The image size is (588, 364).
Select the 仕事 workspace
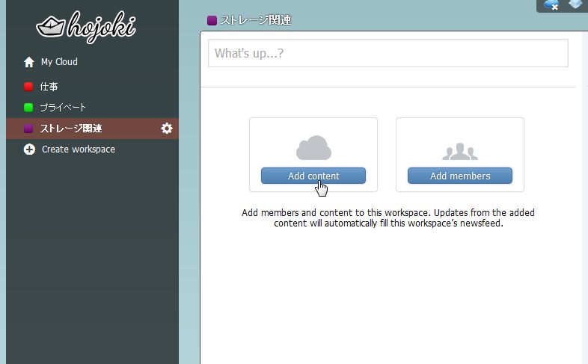point(49,87)
